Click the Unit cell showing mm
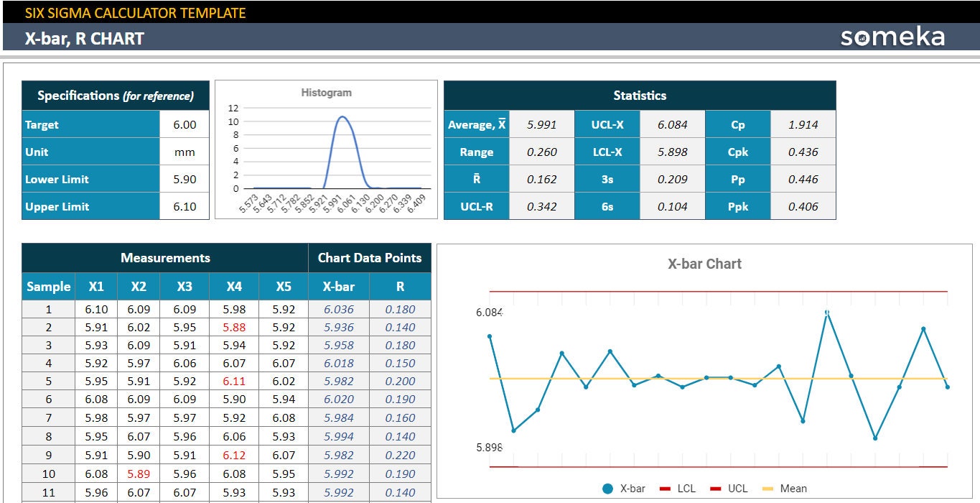Image resolution: width=980 pixels, height=503 pixels. (185, 152)
